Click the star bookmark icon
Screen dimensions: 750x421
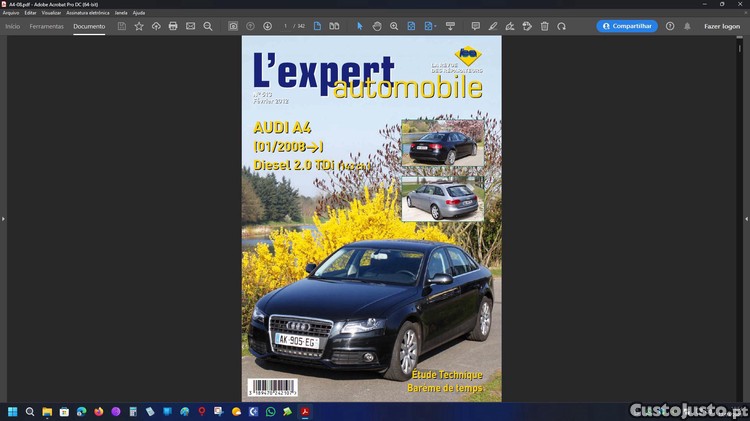pyautogui.click(x=139, y=26)
